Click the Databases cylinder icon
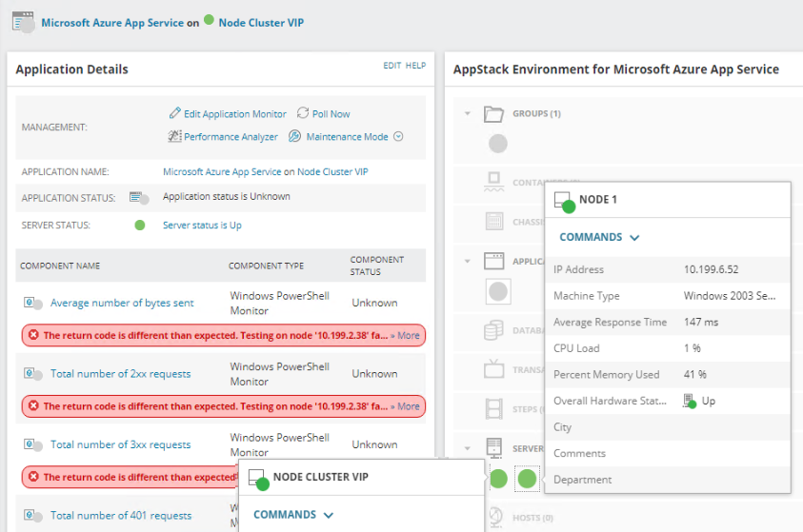803x532 pixels. pos(493,330)
